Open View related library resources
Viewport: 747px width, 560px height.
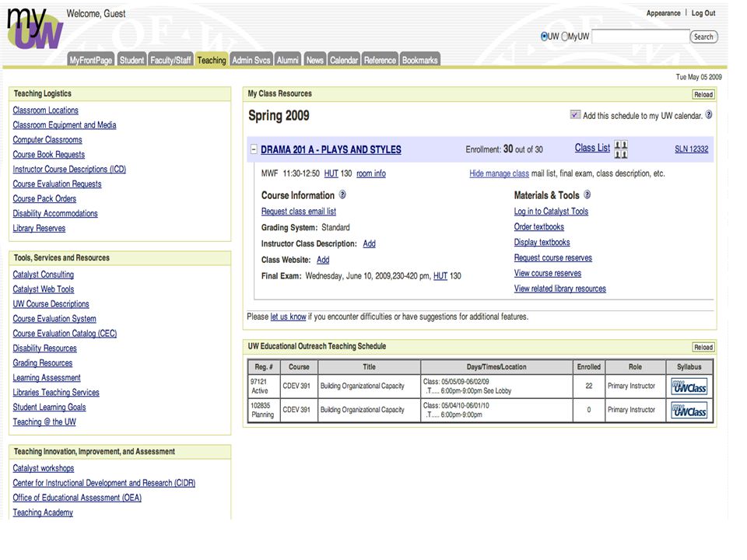click(559, 289)
